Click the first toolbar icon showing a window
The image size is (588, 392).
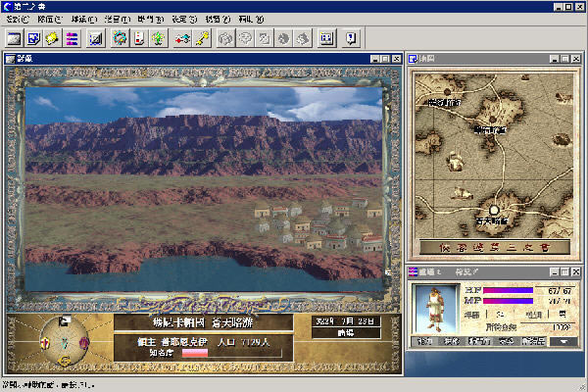15,39
